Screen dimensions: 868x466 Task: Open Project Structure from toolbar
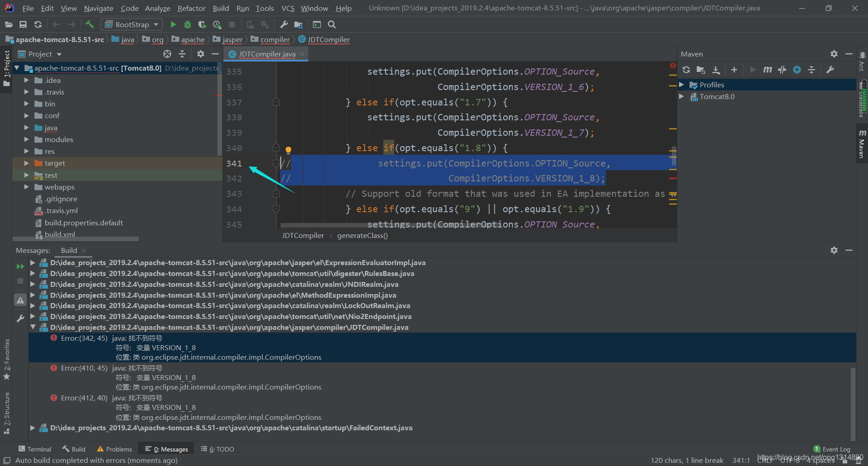(298, 24)
